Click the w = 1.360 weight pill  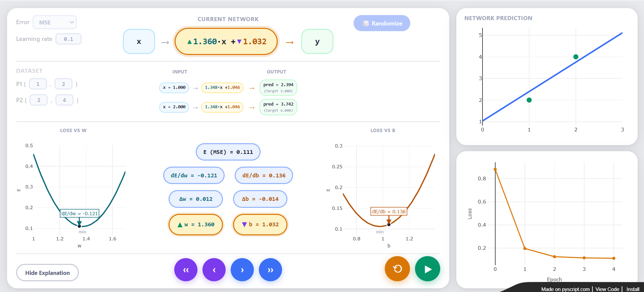tap(196, 225)
